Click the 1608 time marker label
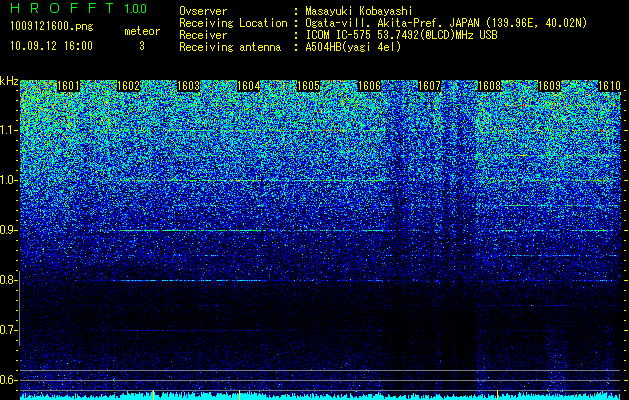This screenshot has width=629, height=400. [489, 86]
